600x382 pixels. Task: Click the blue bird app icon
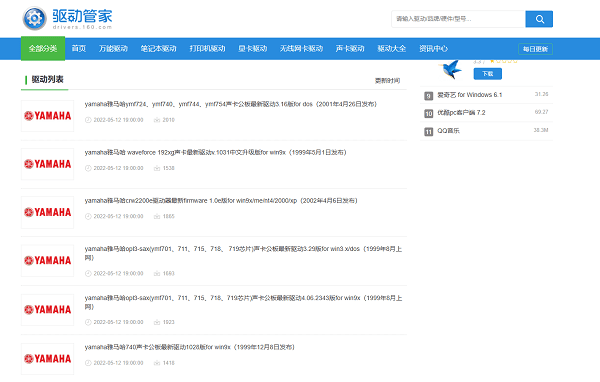pos(451,69)
